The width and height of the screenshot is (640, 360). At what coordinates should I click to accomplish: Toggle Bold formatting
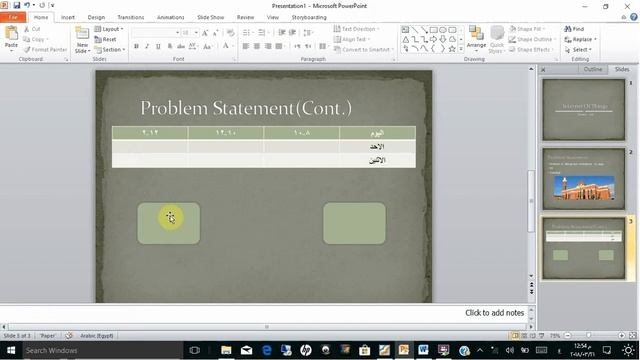(x=136, y=47)
